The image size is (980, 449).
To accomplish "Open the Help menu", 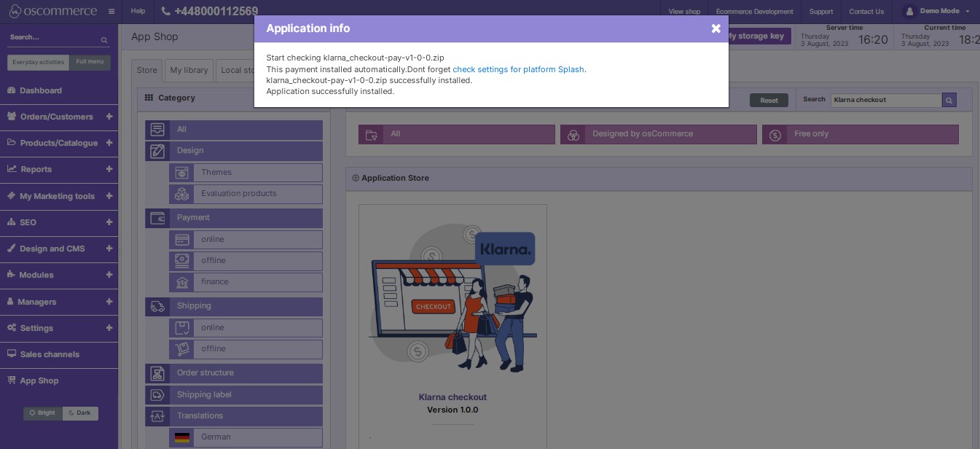I will click(138, 11).
